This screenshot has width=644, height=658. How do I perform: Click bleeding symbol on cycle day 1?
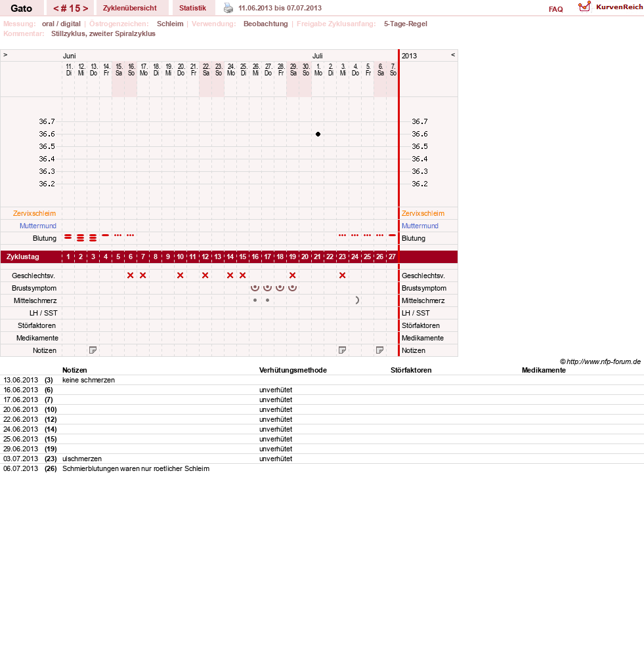(x=68, y=237)
